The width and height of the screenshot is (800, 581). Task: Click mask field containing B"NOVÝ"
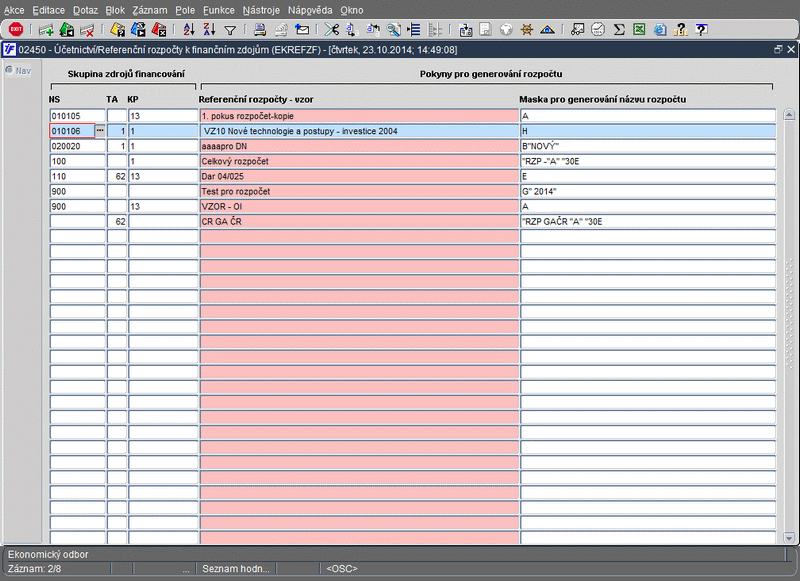tap(648, 146)
